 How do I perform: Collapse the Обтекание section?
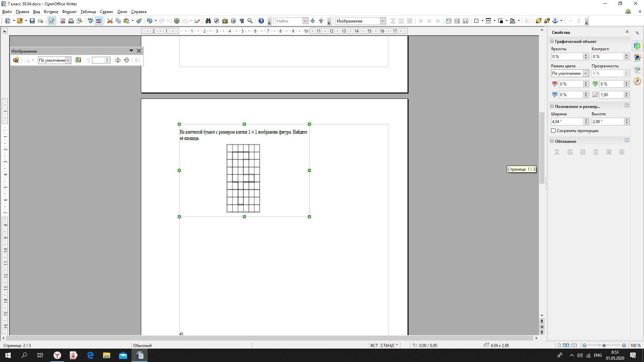[x=552, y=141]
